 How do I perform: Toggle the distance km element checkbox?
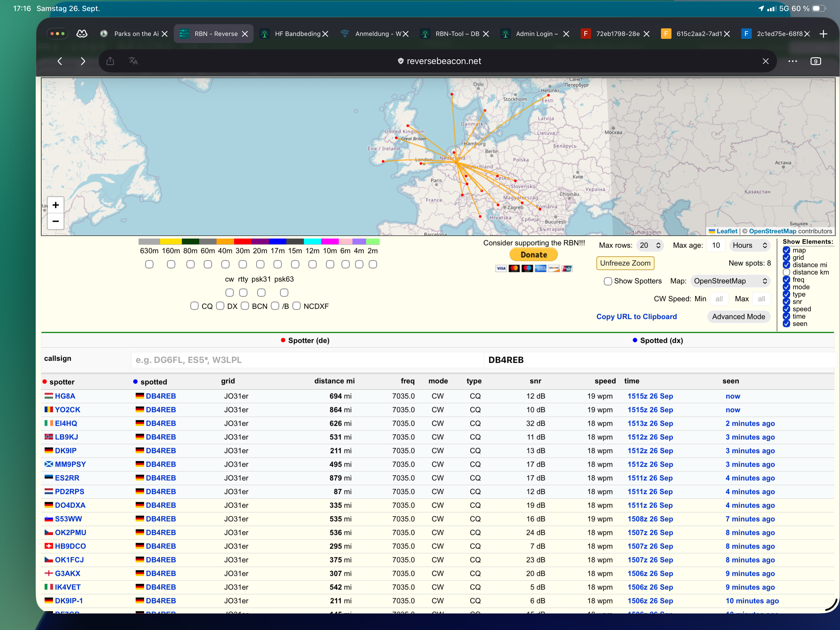click(x=786, y=272)
